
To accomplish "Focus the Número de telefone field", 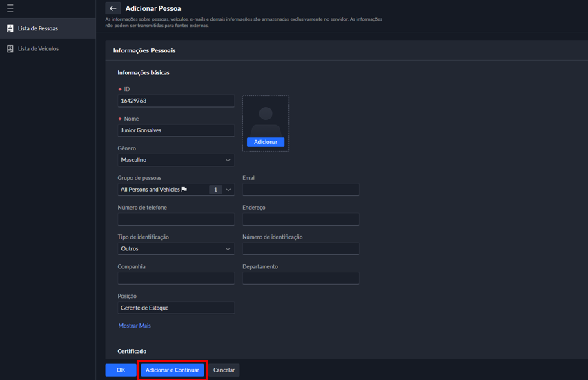I will pos(175,219).
